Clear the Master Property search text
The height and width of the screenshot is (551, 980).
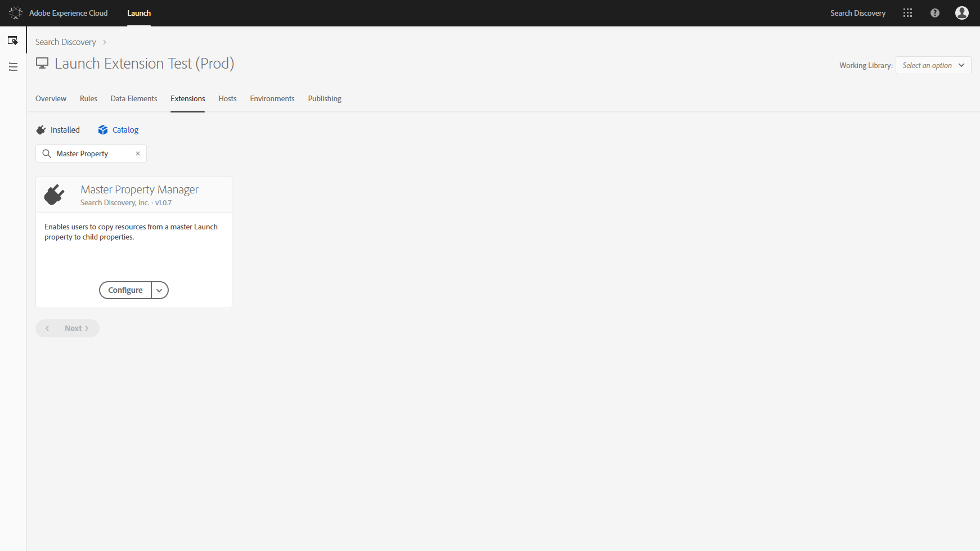[x=138, y=153]
